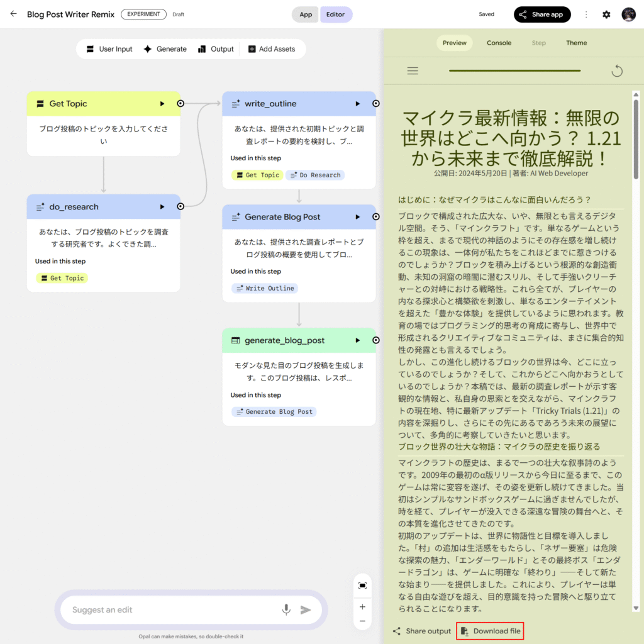
Task: Click the send arrow in edit box
Action: click(306, 609)
